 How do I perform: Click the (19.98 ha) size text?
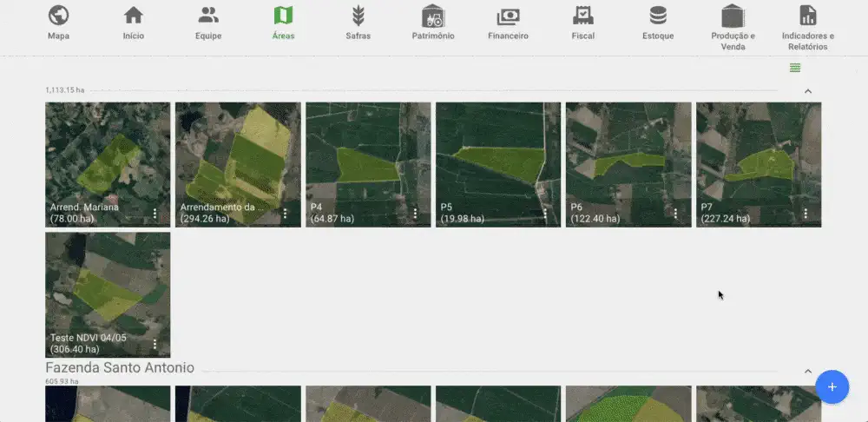pos(463,219)
